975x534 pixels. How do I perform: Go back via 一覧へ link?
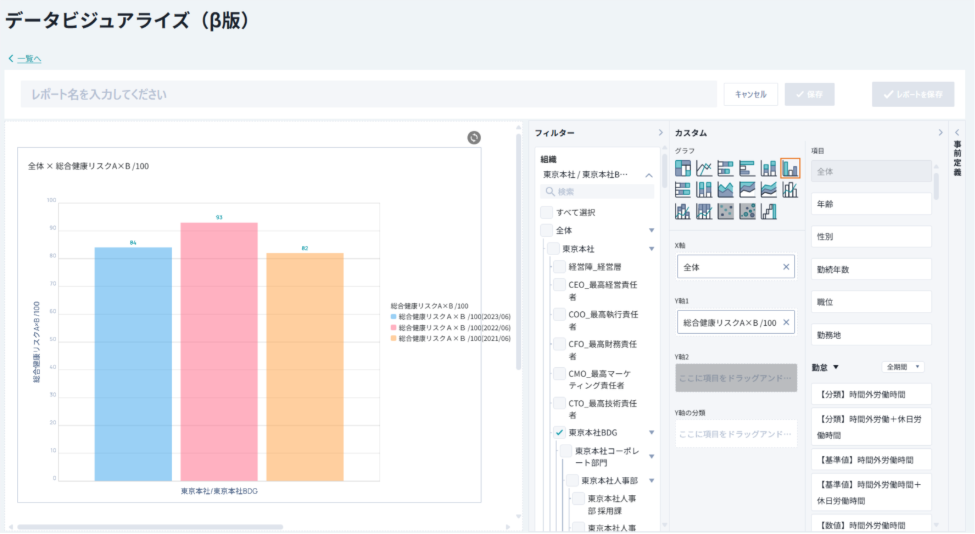pyautogui.click(x=29, y=58)
